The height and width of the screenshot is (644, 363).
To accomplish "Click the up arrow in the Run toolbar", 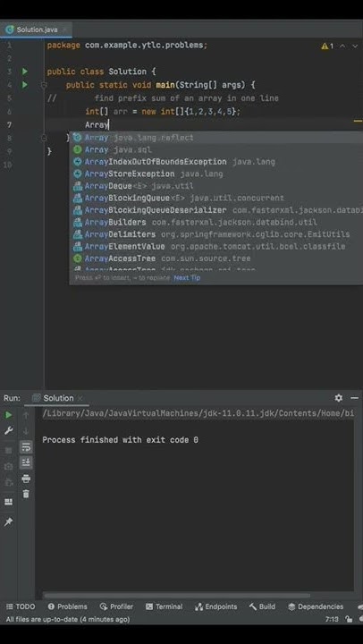I will tap(26, 415).
